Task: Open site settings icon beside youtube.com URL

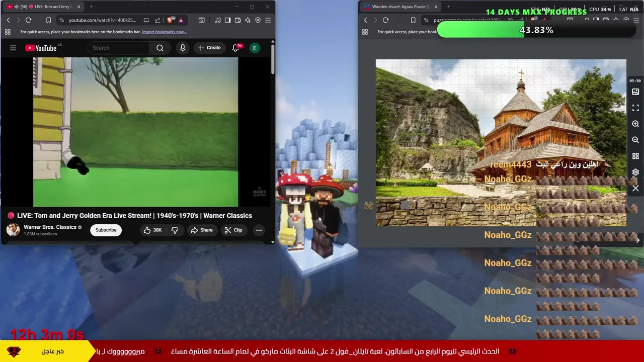Action: click(61, 20)
